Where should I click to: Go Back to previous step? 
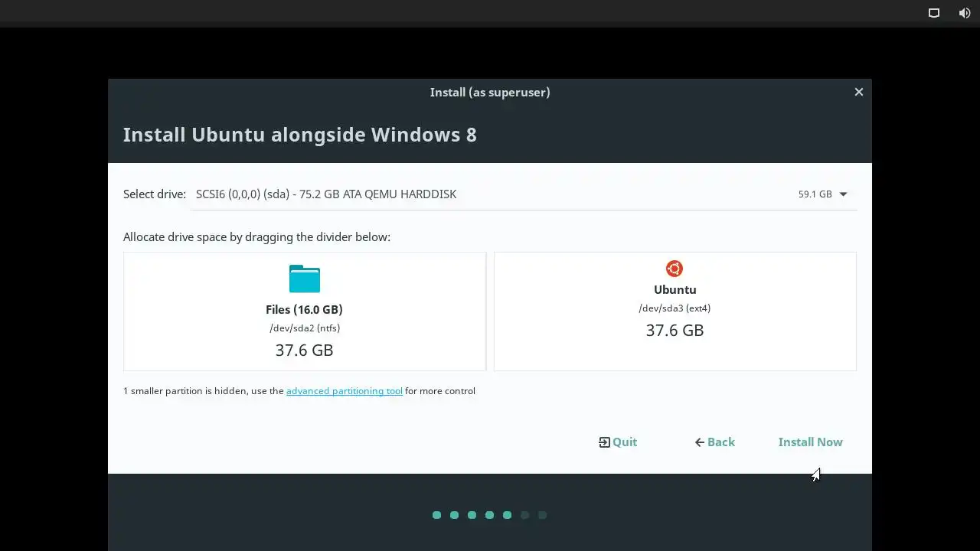click(714, 442)
